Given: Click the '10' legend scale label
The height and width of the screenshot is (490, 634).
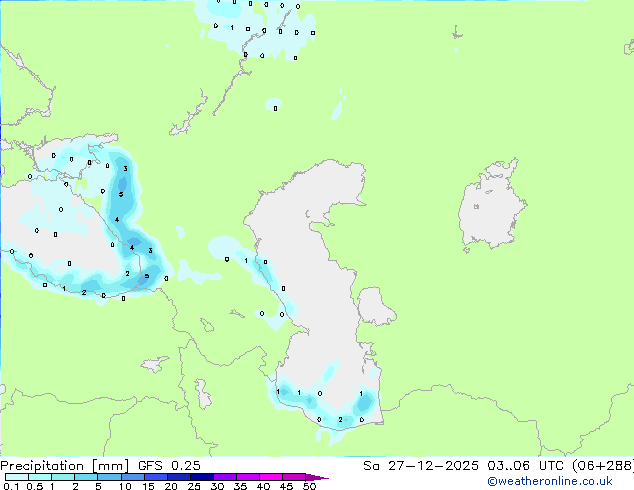Looking at the screenshot, I should (125, 486).
